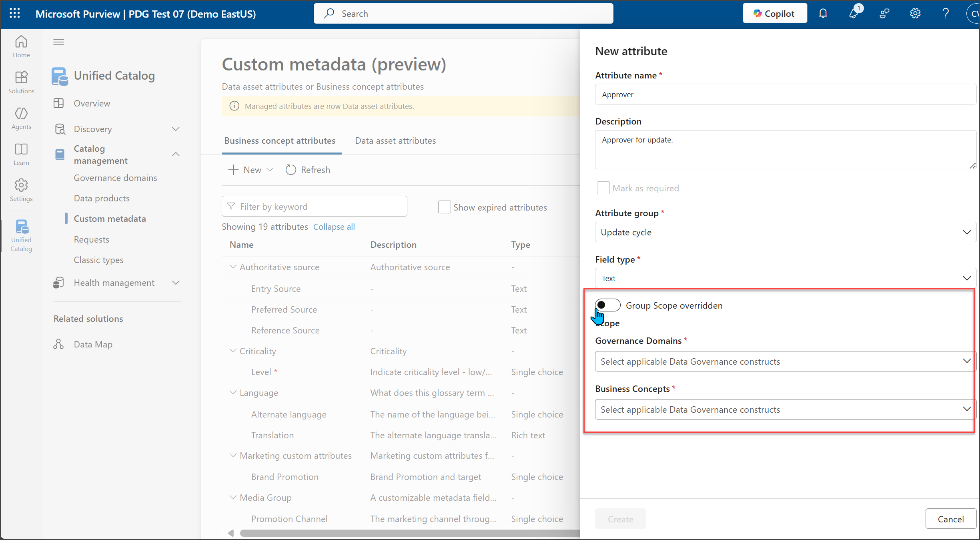Check Show expired attributes

[444, 207]
